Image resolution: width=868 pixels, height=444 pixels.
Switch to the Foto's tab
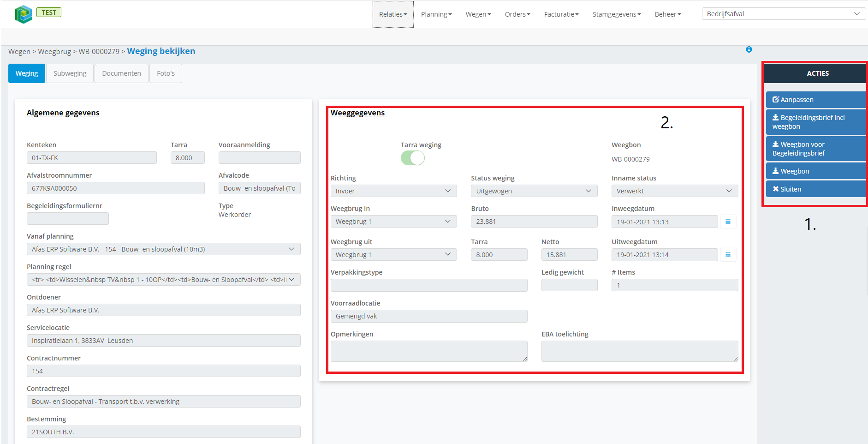166,73
